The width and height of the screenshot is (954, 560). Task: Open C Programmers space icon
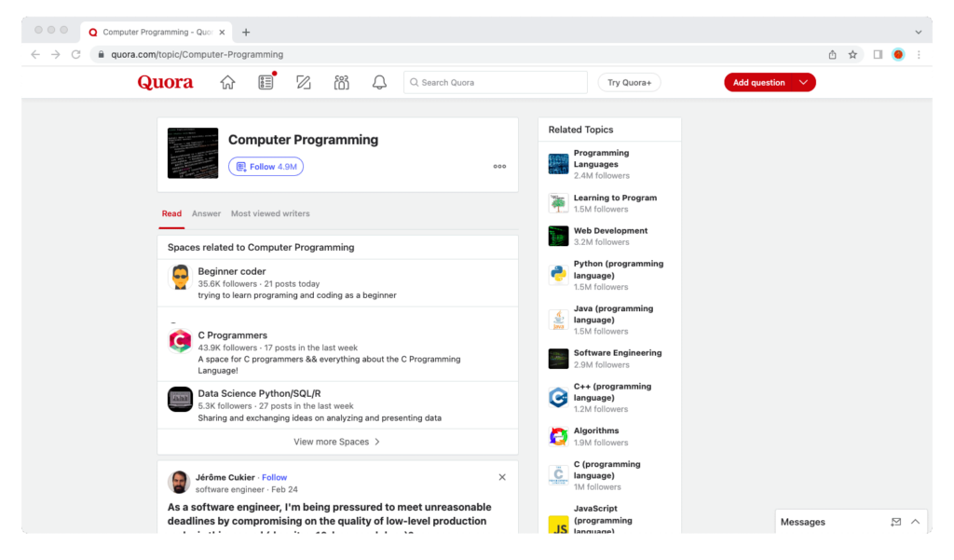tap(180, 341)
